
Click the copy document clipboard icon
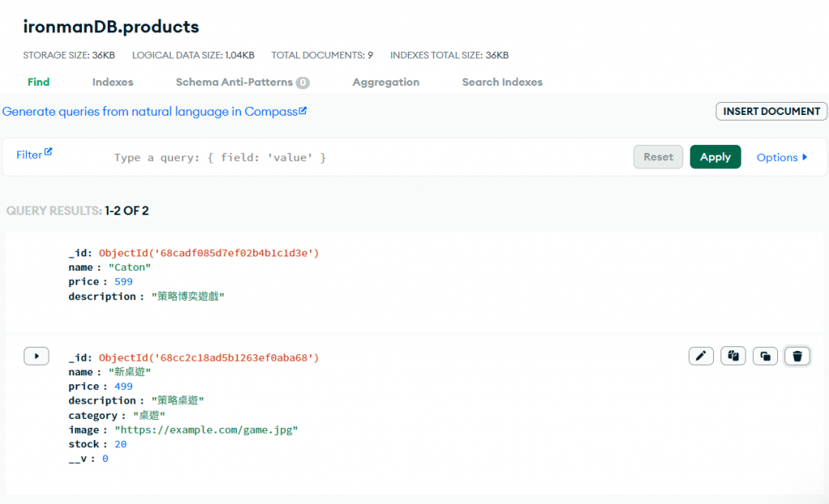[x=733, y=356]
